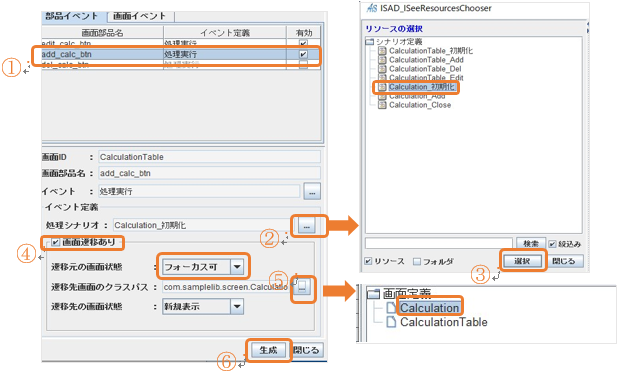This screenshot has height=371, width=617.
Task: Click the 検索 button
Action: tap(530, 244)
